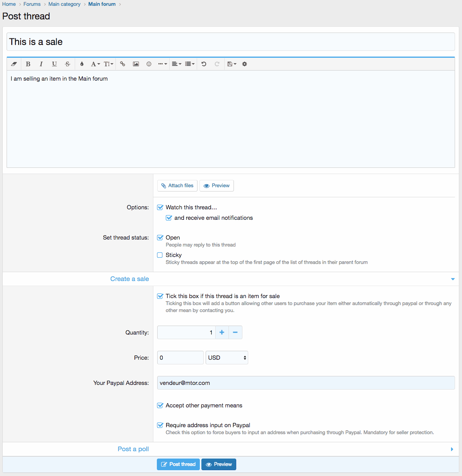Viewport: 462px width, 476px height.
Task: Insert an image via the toolbar
Action: [136, 64]
